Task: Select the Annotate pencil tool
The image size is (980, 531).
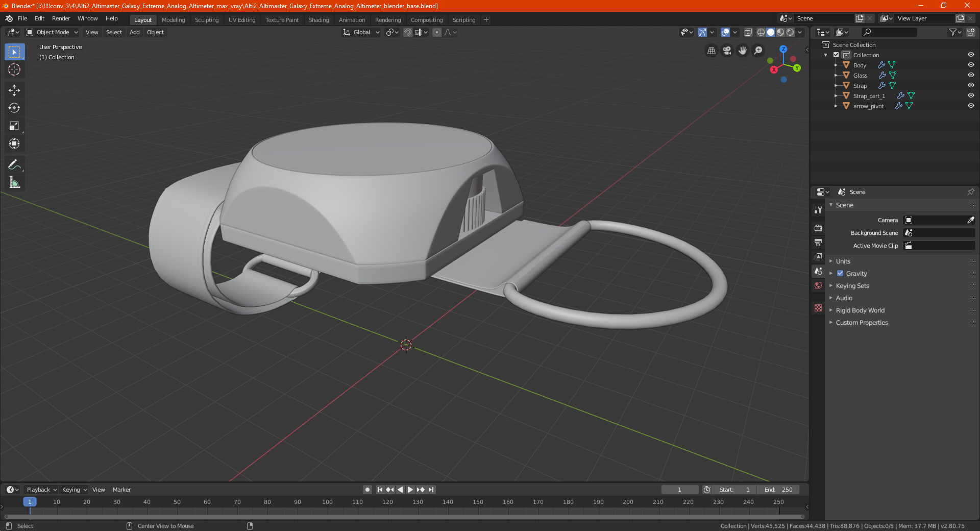Action: click(14, 164)
